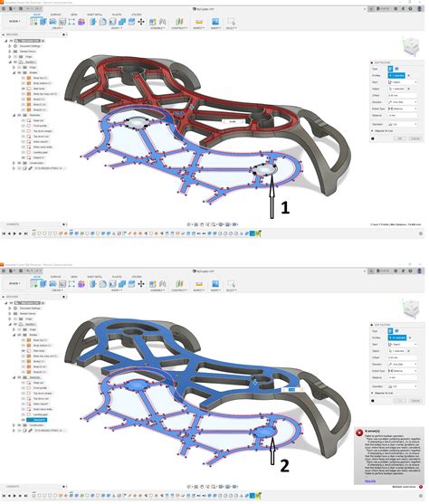Open Operation dropdown in error-screenshot dialog
This screenshot has width=429, height=504.
pyautogui.click(x=403, y=386)
